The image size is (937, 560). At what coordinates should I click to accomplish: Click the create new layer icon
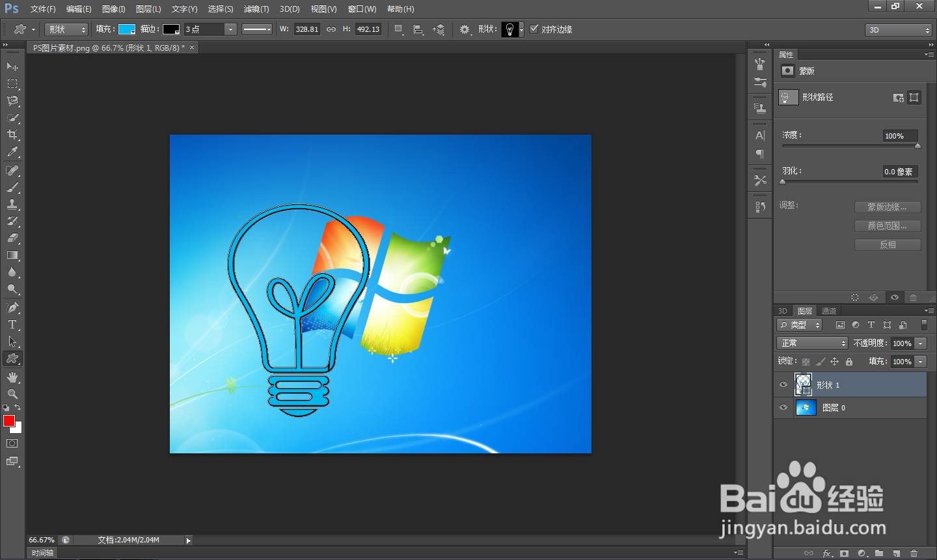[x=897, y=553]
